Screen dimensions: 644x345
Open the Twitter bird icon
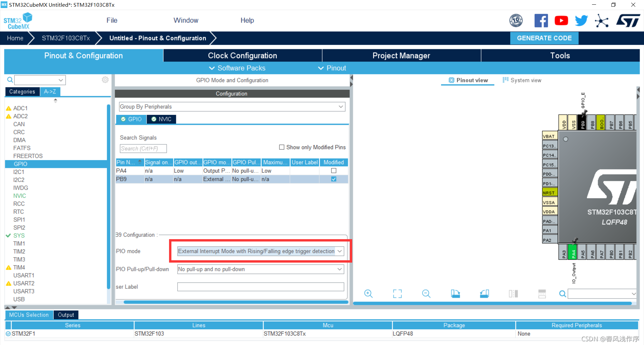coord(581,21)
